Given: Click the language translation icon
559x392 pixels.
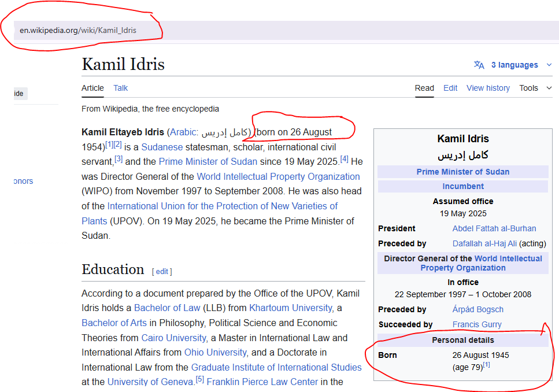Looking at the screenshot, I should [479, 65].
